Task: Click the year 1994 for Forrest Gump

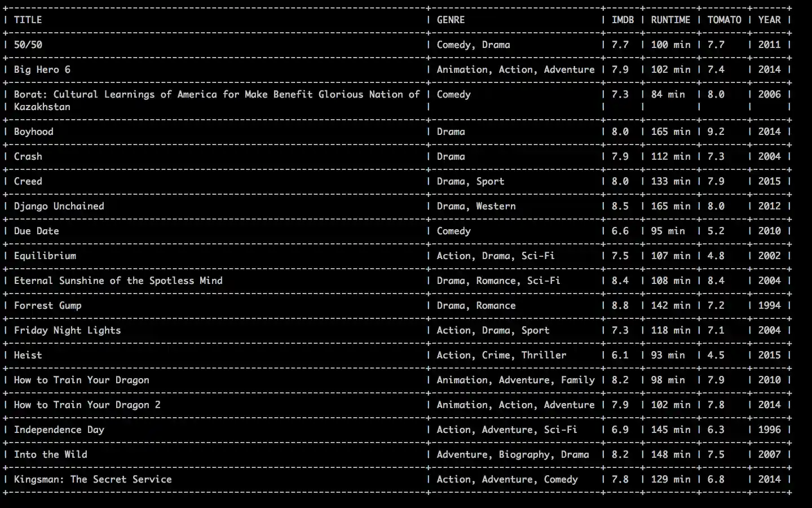Action: point(769,305)
